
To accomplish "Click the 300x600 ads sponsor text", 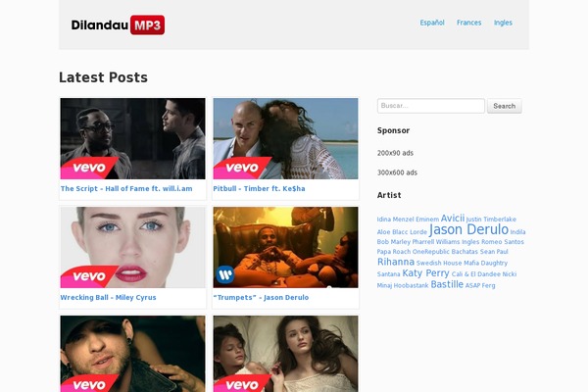I will point(397,172).
